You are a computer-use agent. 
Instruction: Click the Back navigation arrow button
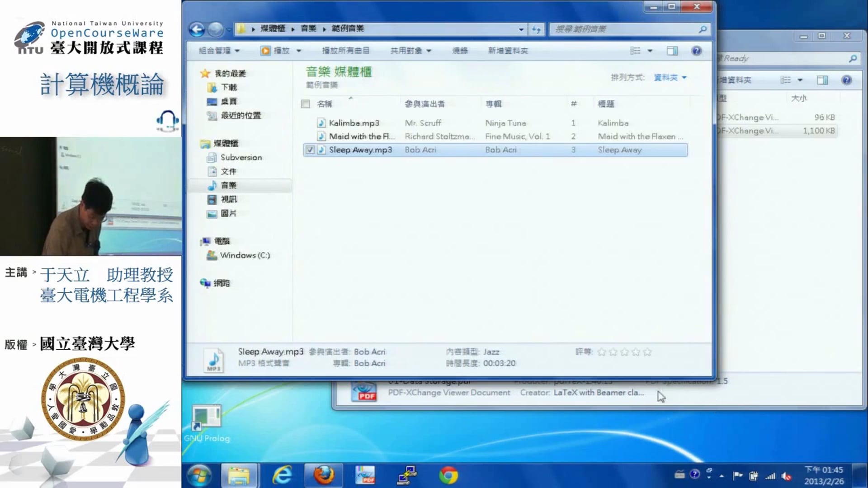[197, 29]
